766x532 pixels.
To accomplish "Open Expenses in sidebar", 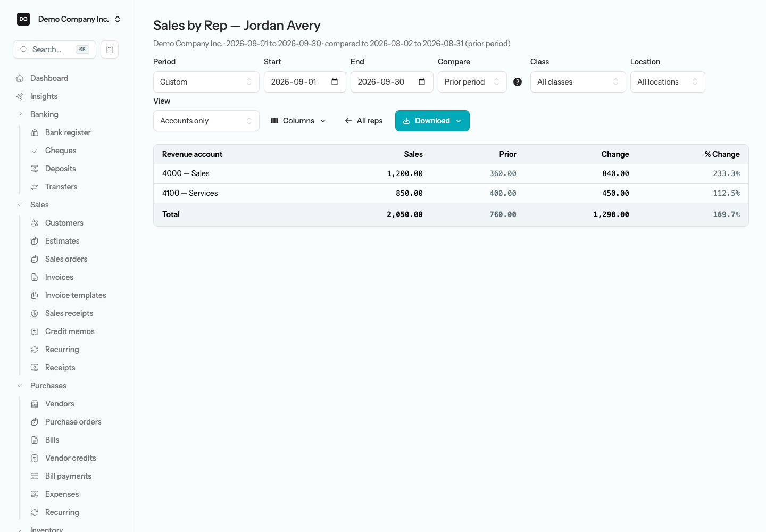I will 62,494.
